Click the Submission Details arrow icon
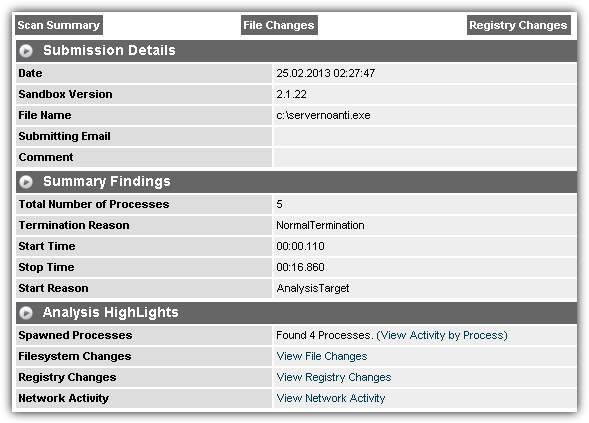This screenshot has height=423, width=589. (26, 51)
